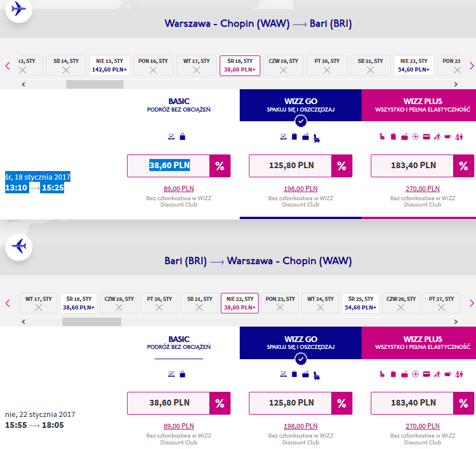Select outbound date NIE 22, STY 54,60 PLN
This screenshot has width=476, height=449.
point(414,66)
